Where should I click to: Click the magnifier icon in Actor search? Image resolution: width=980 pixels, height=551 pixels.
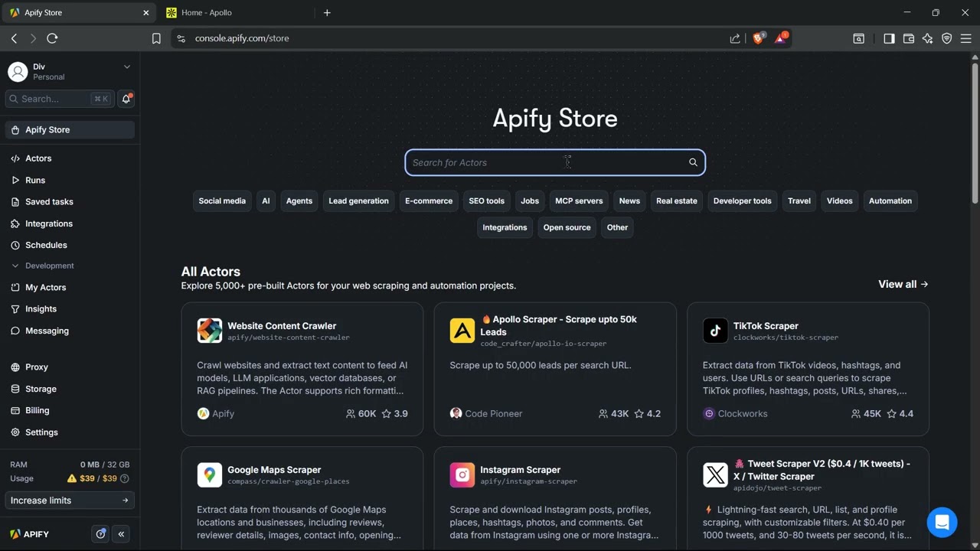693,162
